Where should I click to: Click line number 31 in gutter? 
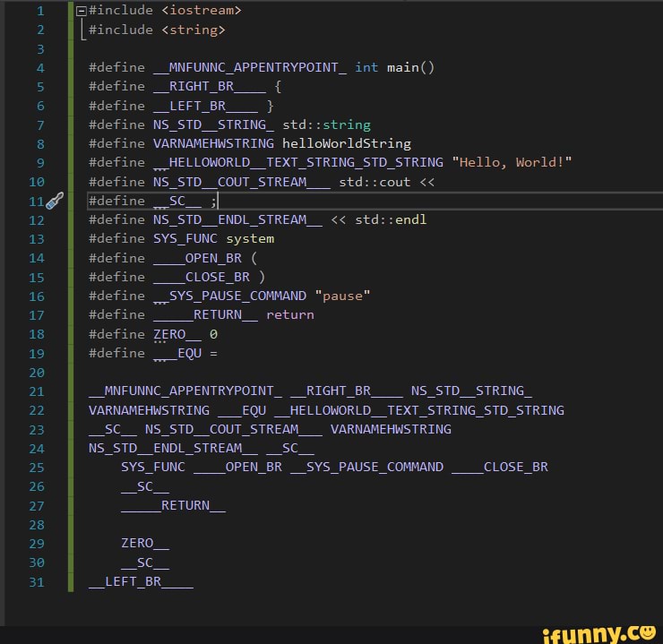click(37, 582)
